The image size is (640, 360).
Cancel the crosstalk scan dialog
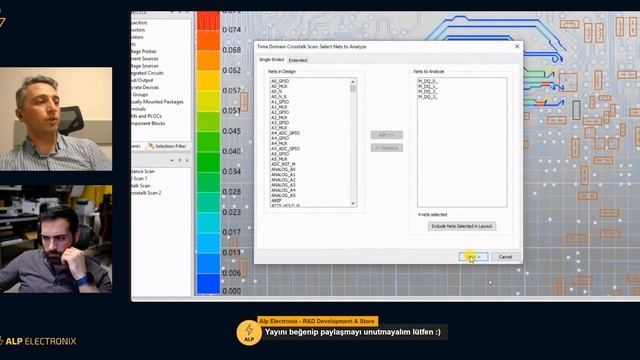tap(505, 257)
